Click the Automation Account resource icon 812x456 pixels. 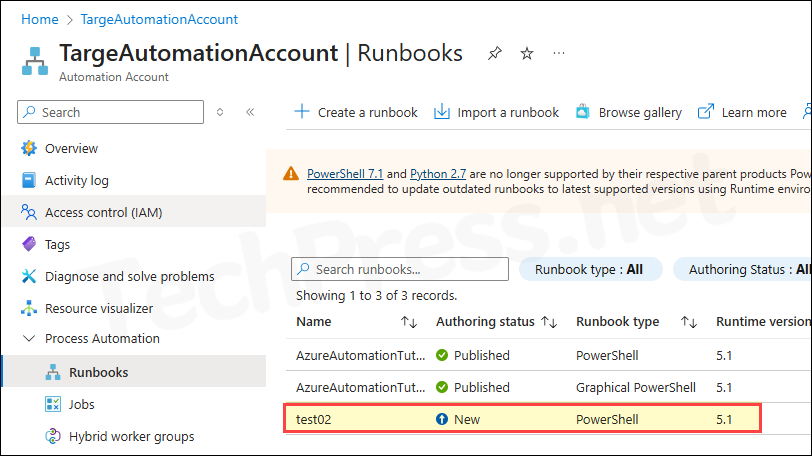coord(35,61)
